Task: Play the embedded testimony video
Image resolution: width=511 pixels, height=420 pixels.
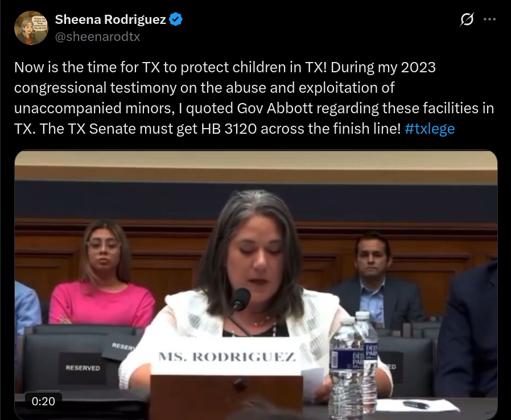Action: click(x=256, y=285)
